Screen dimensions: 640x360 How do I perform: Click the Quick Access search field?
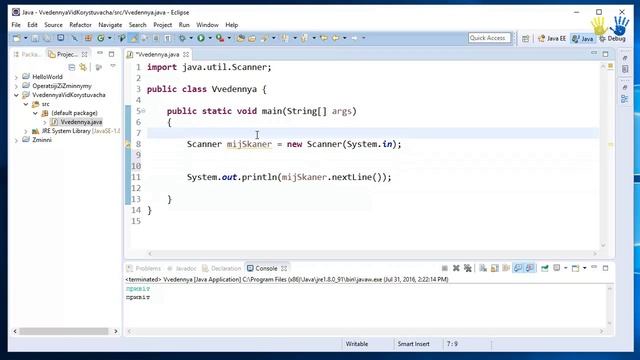489,38
